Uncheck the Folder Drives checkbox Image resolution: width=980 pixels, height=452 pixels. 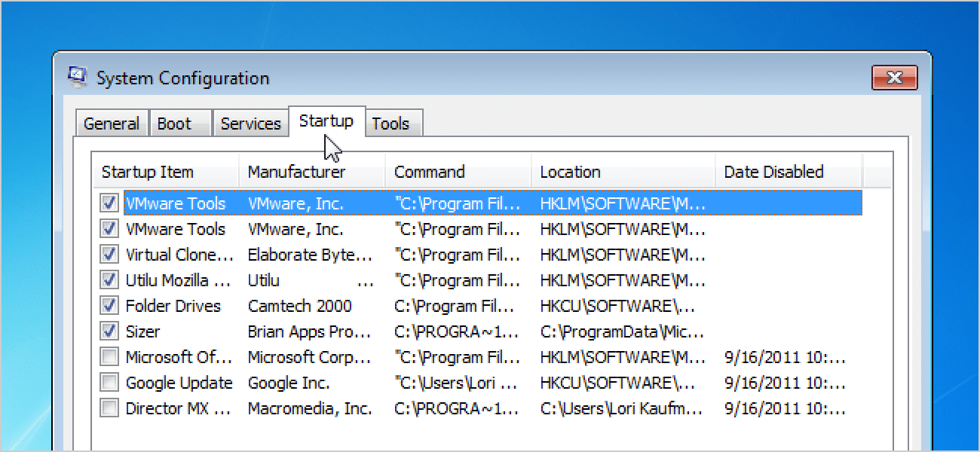(110, 306)
